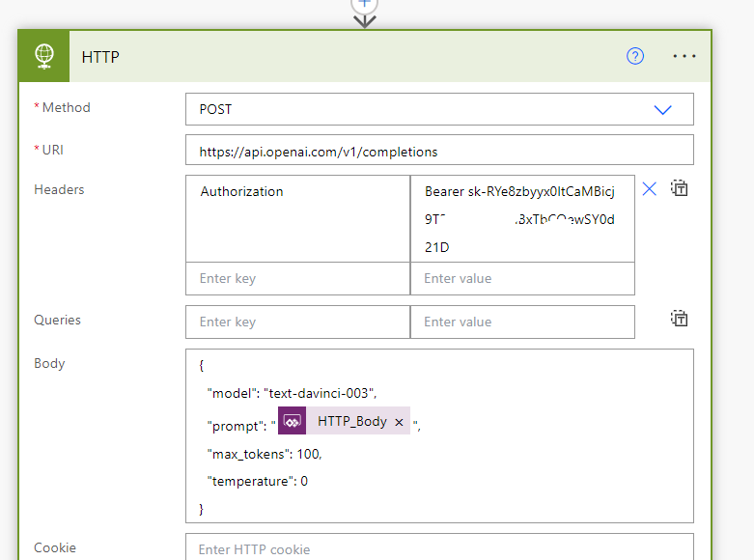This screenshot has width=754, height=560.
Task: Click the Queries key field
Action: [297, 322]
